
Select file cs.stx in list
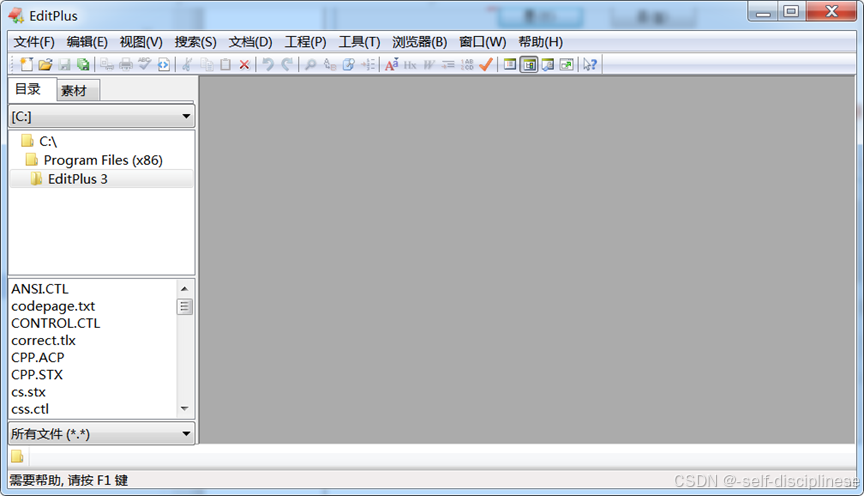[28, 392]
